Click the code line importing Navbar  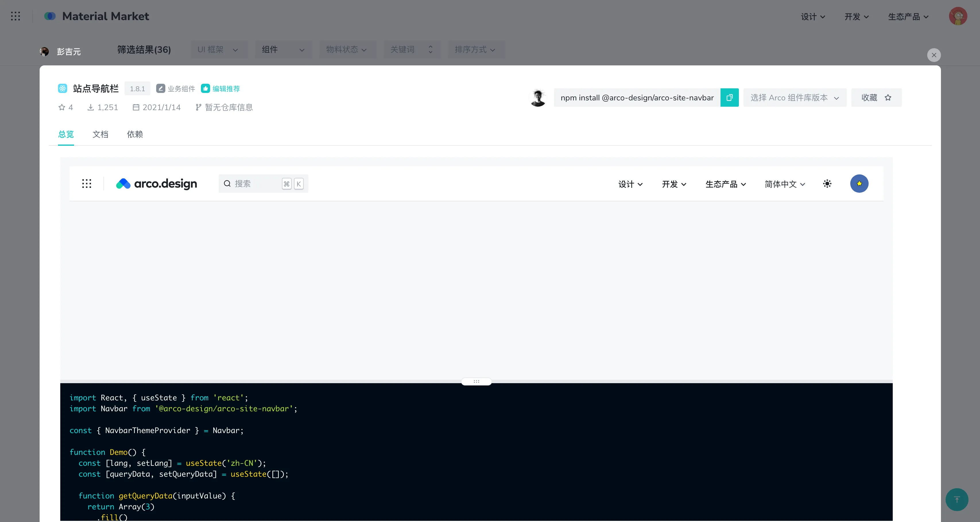click(183, 409)
